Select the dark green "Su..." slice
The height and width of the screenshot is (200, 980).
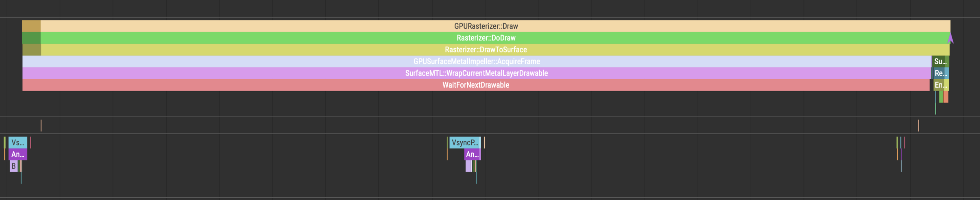(940, 62)
